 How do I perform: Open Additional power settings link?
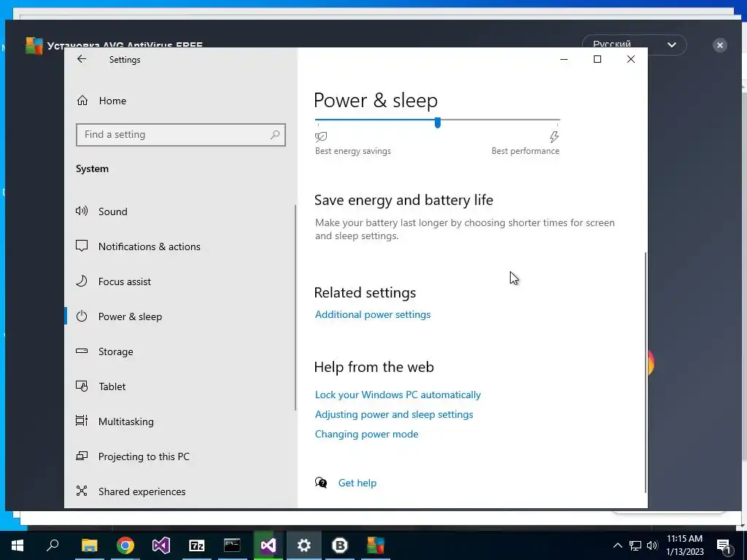coord(373,314)
